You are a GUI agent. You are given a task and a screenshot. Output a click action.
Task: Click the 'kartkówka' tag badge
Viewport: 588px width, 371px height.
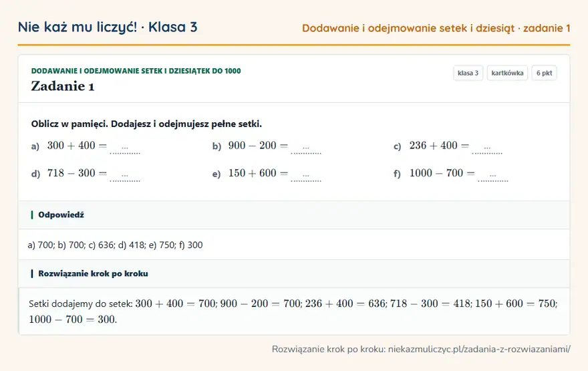[x=507, y=73]
